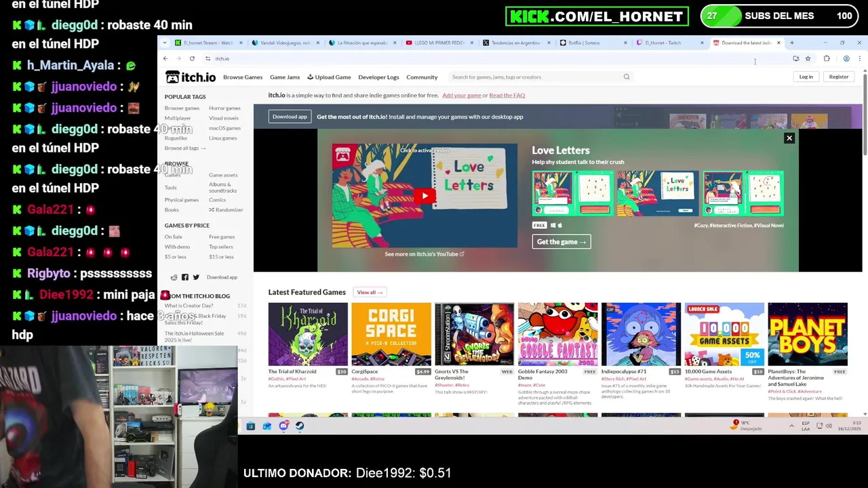Open the PlanetBoys game thumbnail
The image size is (868, 488).
(808, 334)
